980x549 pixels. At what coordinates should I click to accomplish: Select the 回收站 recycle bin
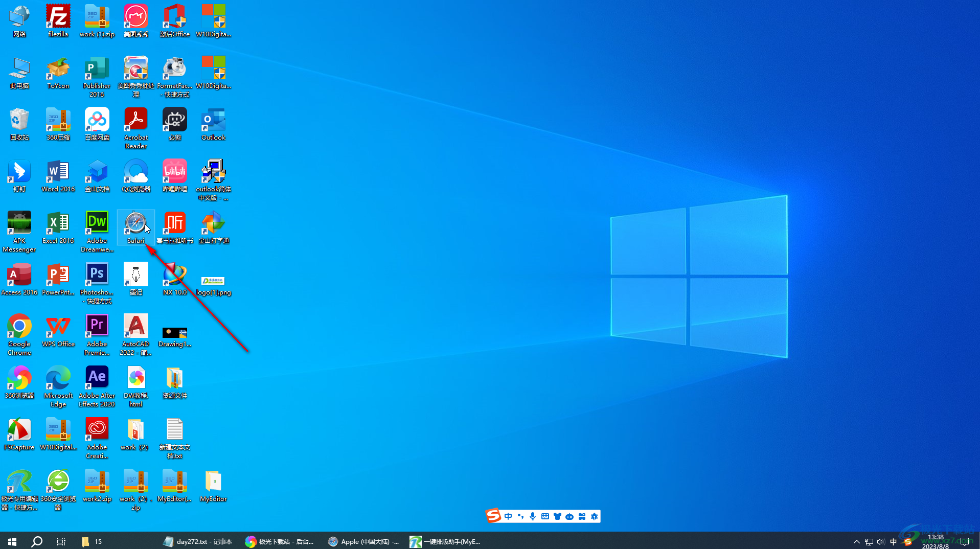click(19, 124)
